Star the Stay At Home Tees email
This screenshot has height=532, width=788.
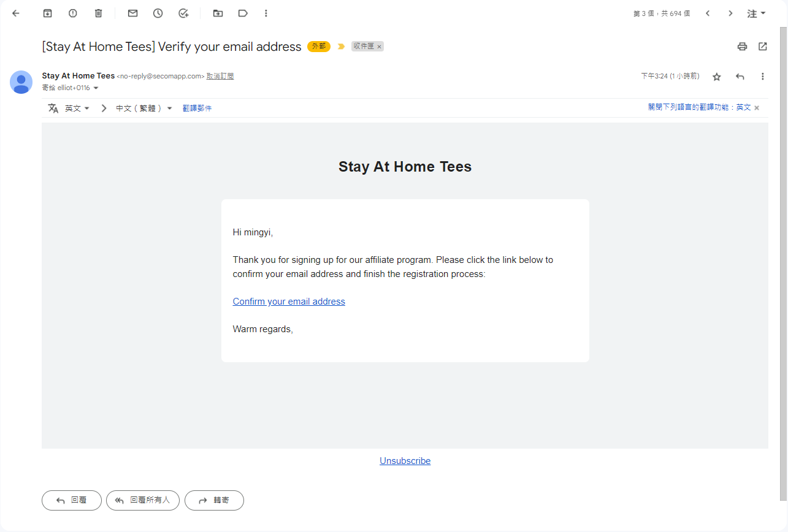716,76
